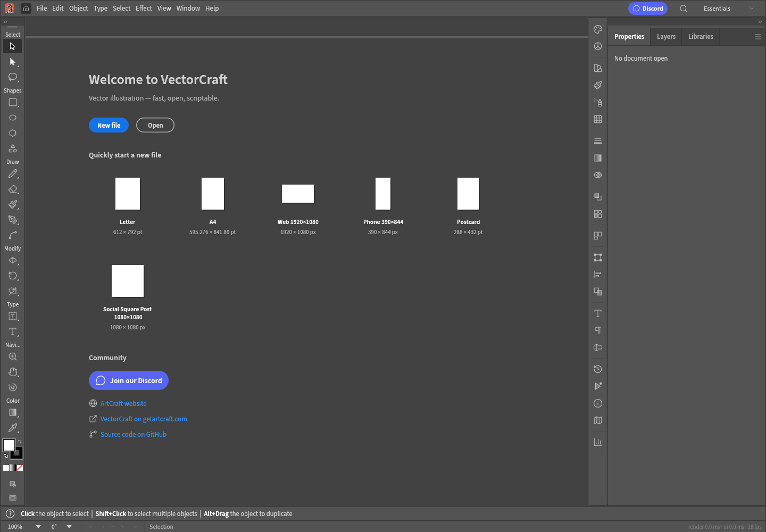This screenshot has height=532, width=766.
Task: Pick the Rectangle shape tool
Action: [x=13, y=102]
